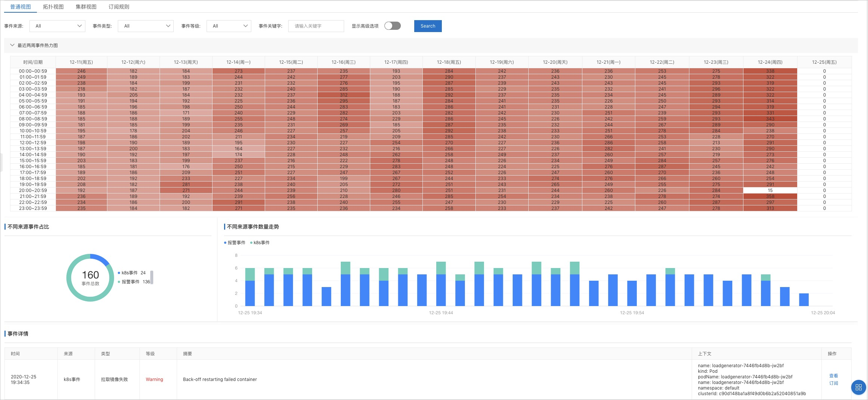
Task: Toggle 报警事件 legend beside donut chart
Action: pos(134,282)
